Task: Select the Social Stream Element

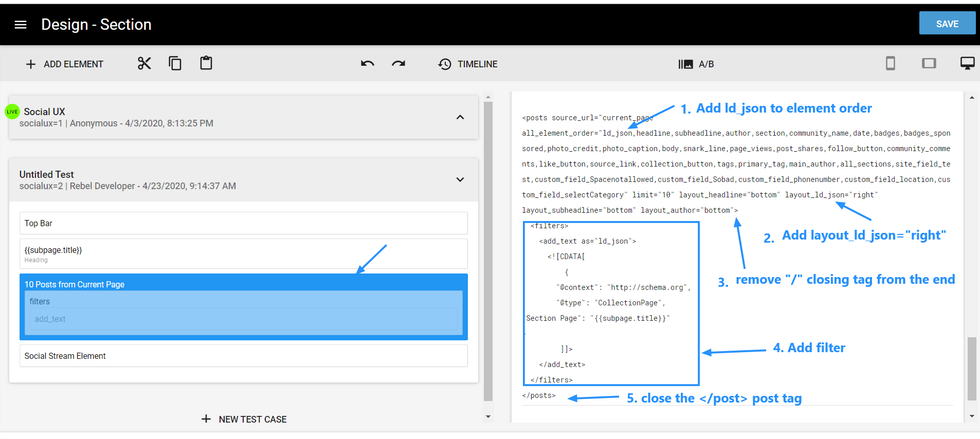Action: [x=243, y=355]
